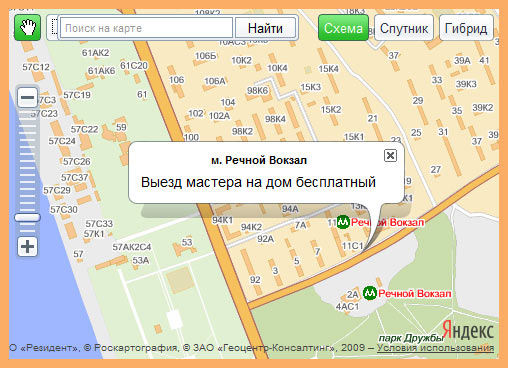Click building label "92А"

tap(265, 239)
